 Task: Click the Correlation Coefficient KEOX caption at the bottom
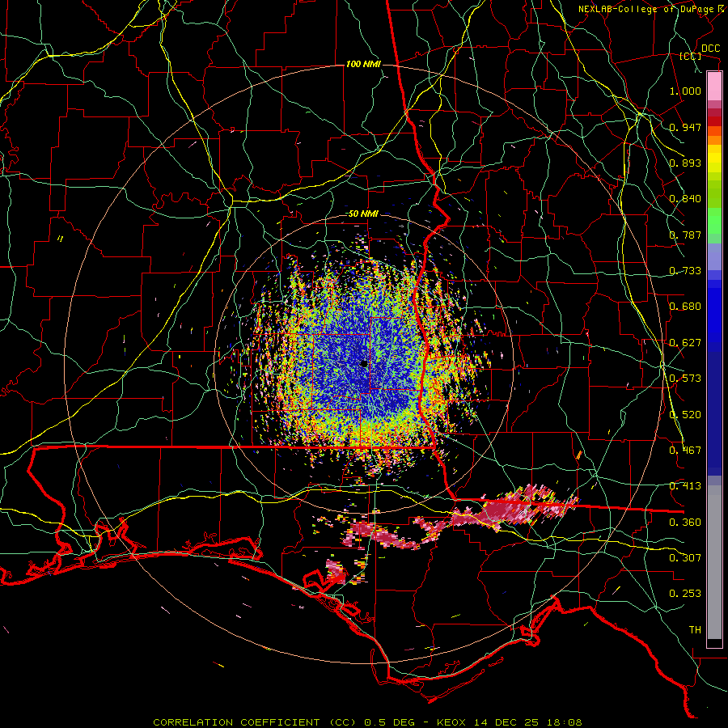pos(367,722)
